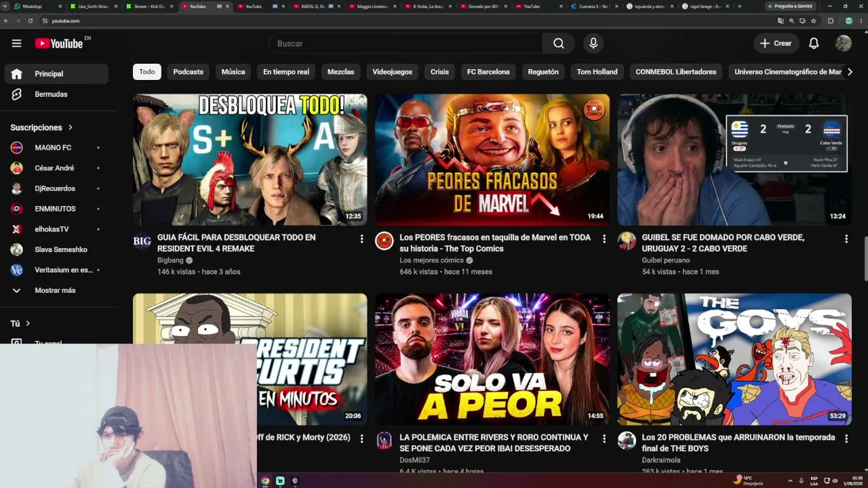Image resolution: width=868 pixels, height=488 pixels.
Task: Open options for Resident Evil 4 Remake video
Action: click(x=361, y=239)
